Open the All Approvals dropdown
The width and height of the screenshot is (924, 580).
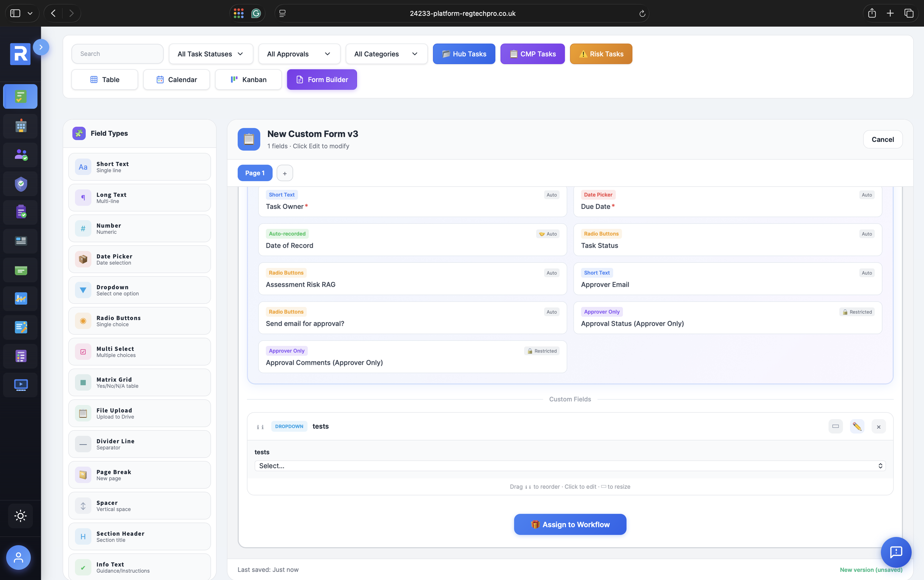(299, 54)
